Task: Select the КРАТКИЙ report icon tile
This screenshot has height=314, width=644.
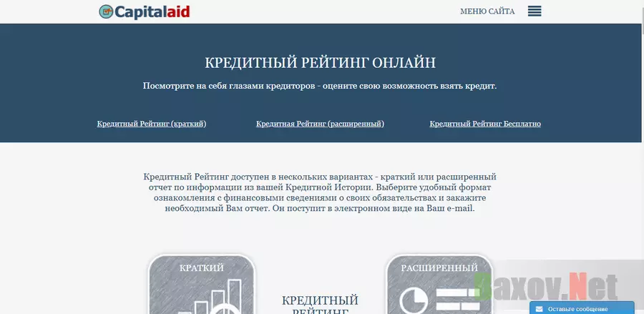Action: click(x=202, y=284)
